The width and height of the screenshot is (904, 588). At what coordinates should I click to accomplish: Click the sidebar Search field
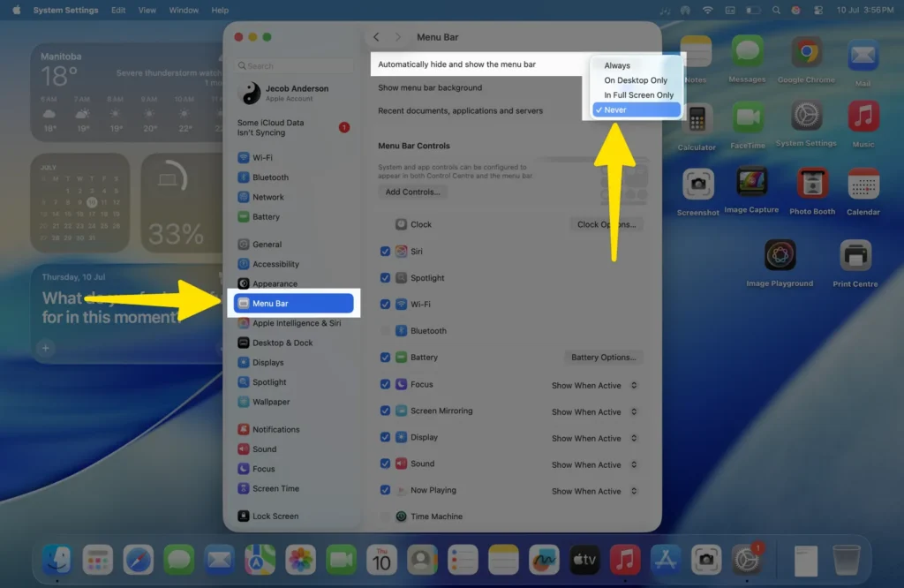294,65
